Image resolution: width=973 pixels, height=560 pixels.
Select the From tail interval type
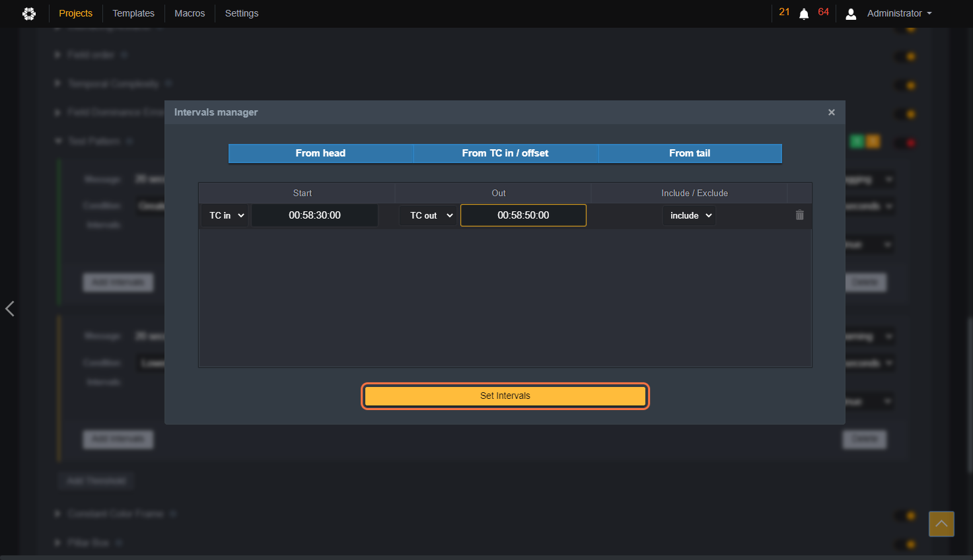pos(690,153)
